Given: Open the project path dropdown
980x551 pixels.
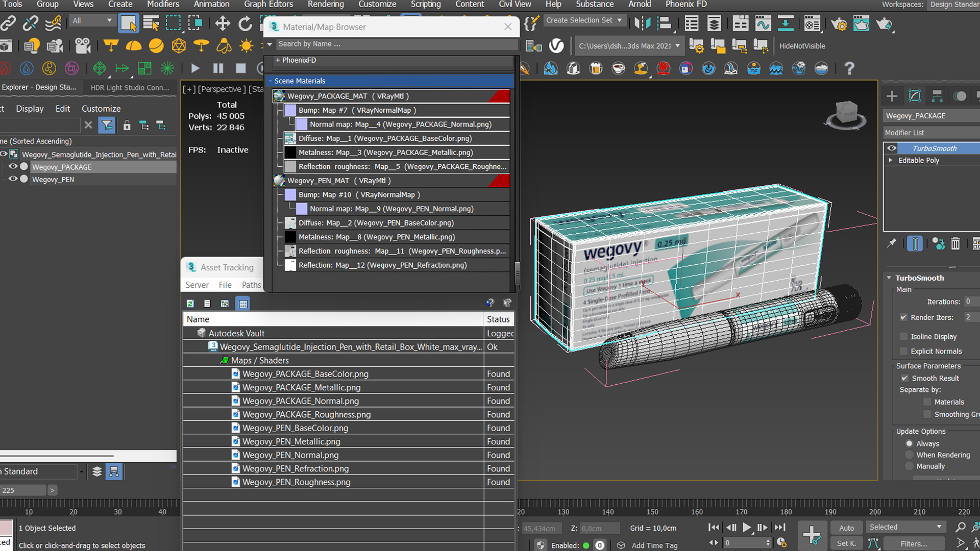Looking at the screenshot, I should (629, 46).
